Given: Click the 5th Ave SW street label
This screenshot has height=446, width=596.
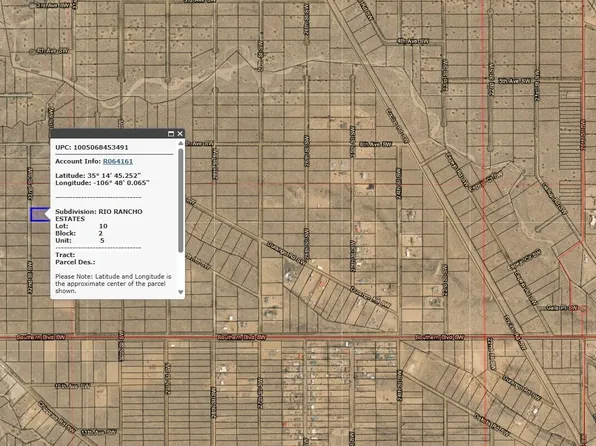Looking at the screenshot, I should (x=515, y=81).
